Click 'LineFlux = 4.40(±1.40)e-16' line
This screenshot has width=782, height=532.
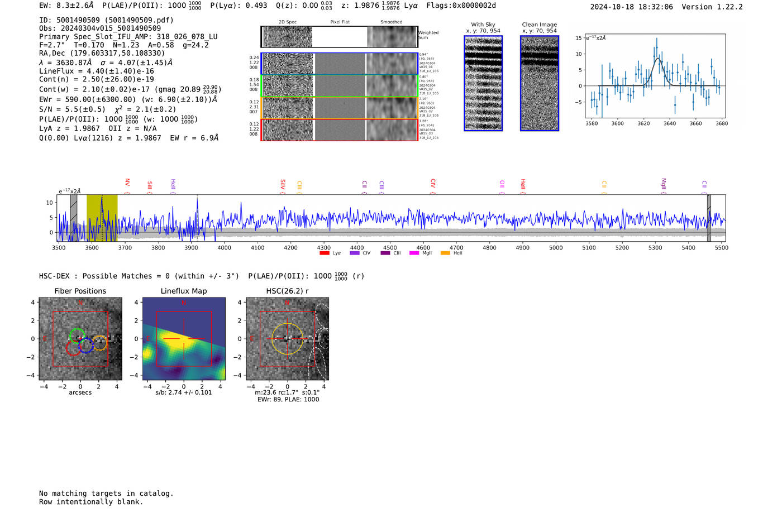(97, 71)
